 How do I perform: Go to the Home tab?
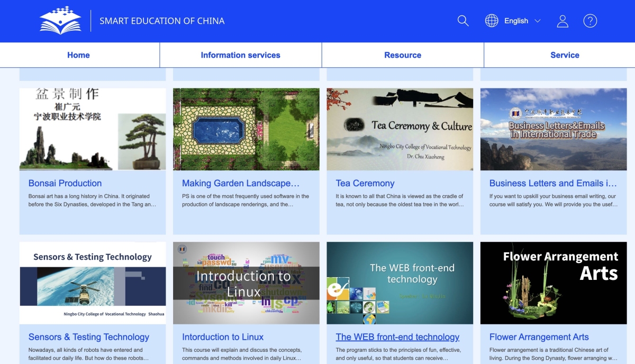(x=78, y=55)
